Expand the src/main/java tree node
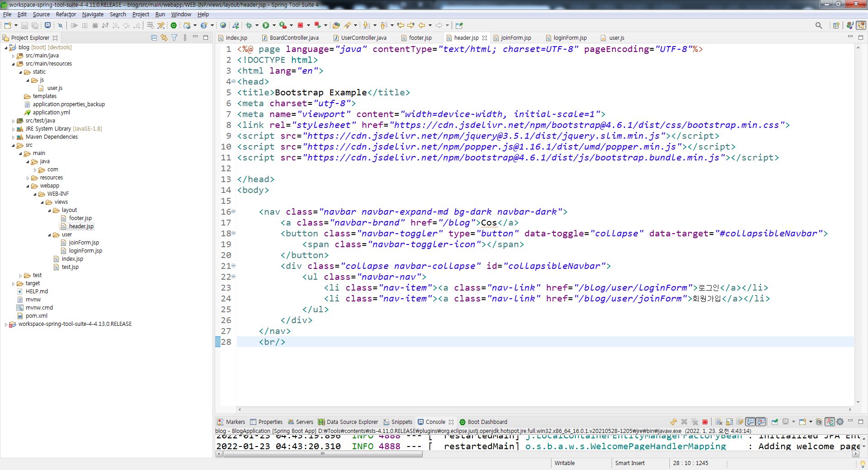Viewport: 868px width, 470px height. (13, 56)
